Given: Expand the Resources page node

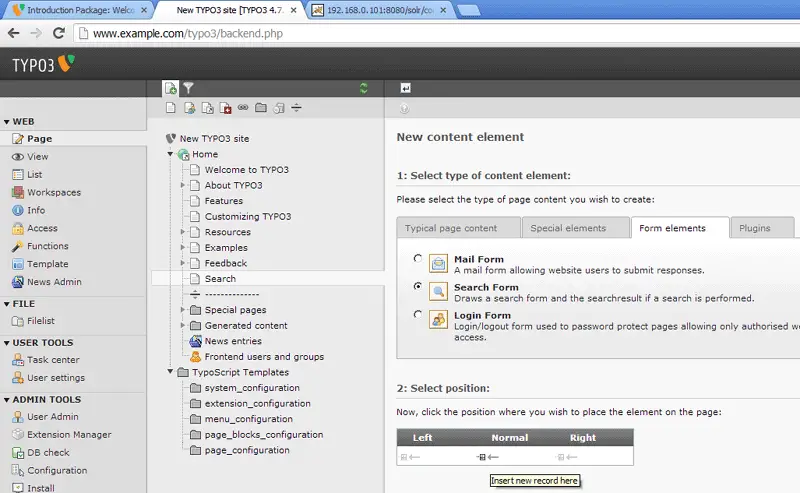Looking at the screenshot, I should pos(183,232).
